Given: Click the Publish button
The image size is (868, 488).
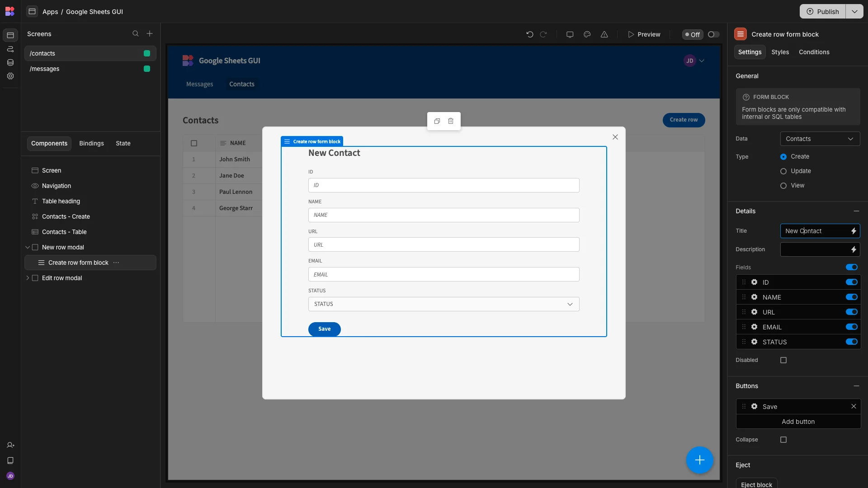Looking at the screenshot, I should [822, 11].
